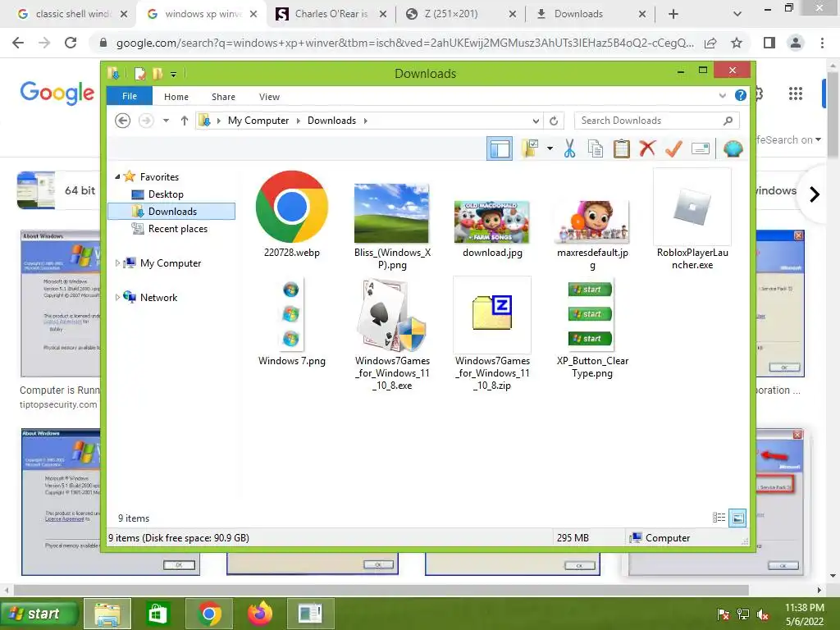Click the Search Downloads field
The image size is (840, 630).
click(656, 121)
